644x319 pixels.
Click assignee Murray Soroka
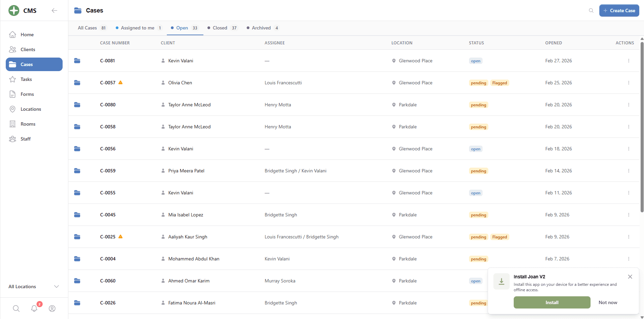click(x=280, y=281)
